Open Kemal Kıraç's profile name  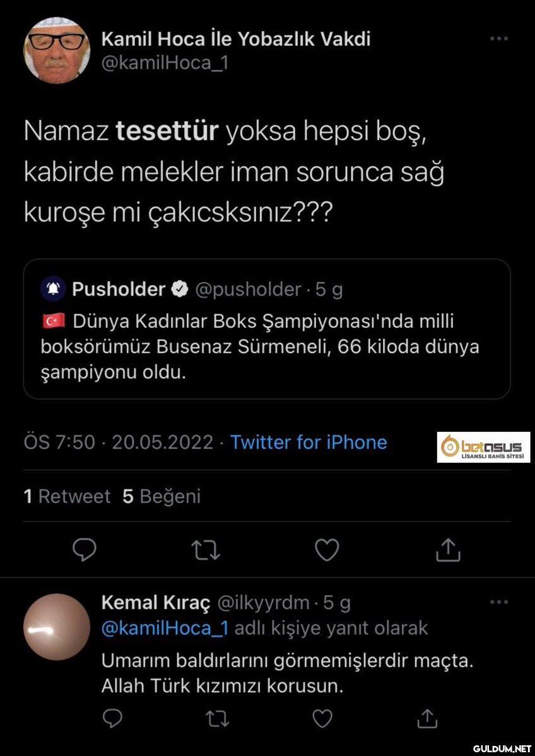pos(155,603)
